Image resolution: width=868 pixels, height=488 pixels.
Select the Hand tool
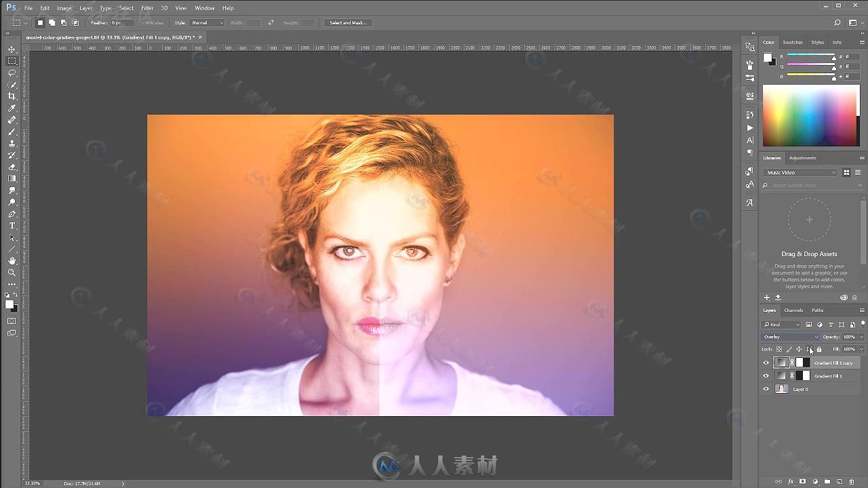(12, 261)
